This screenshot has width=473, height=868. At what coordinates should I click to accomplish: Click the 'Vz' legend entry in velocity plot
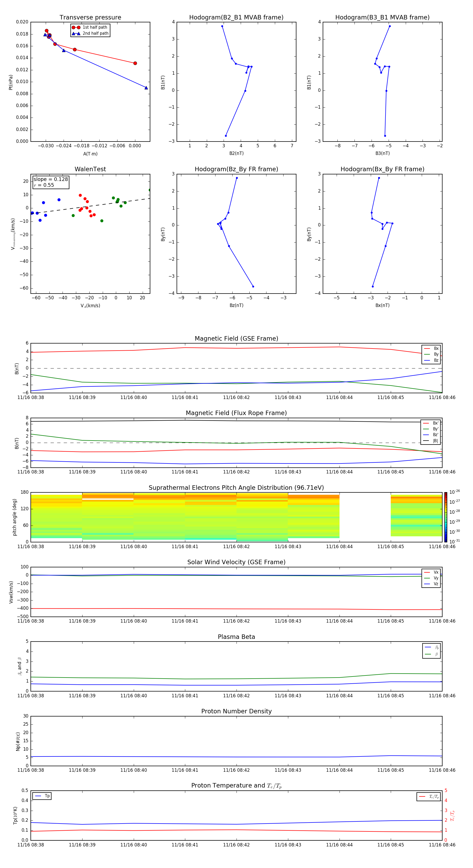pos(431,584)
